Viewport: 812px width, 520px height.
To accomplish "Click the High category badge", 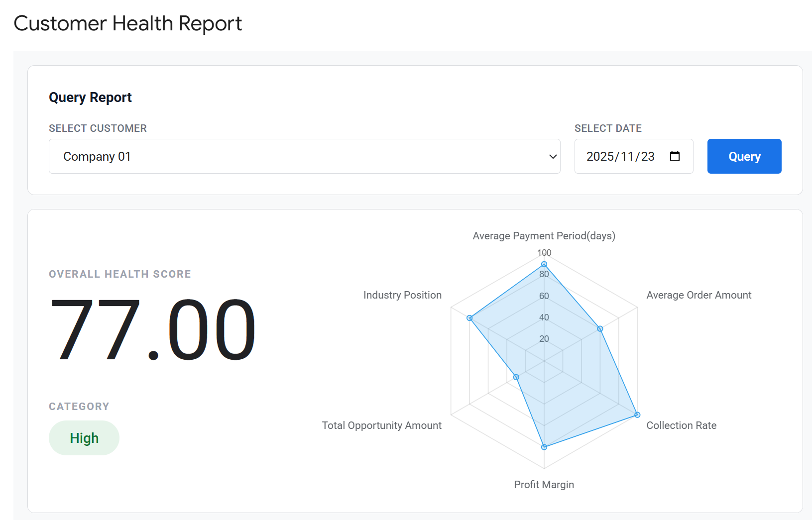I will click(84, 437).
